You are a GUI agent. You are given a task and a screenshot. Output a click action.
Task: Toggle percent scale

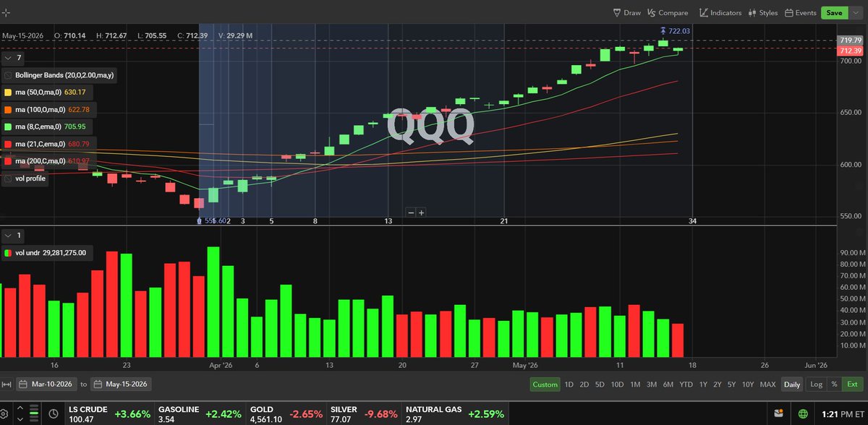[834, 385]
